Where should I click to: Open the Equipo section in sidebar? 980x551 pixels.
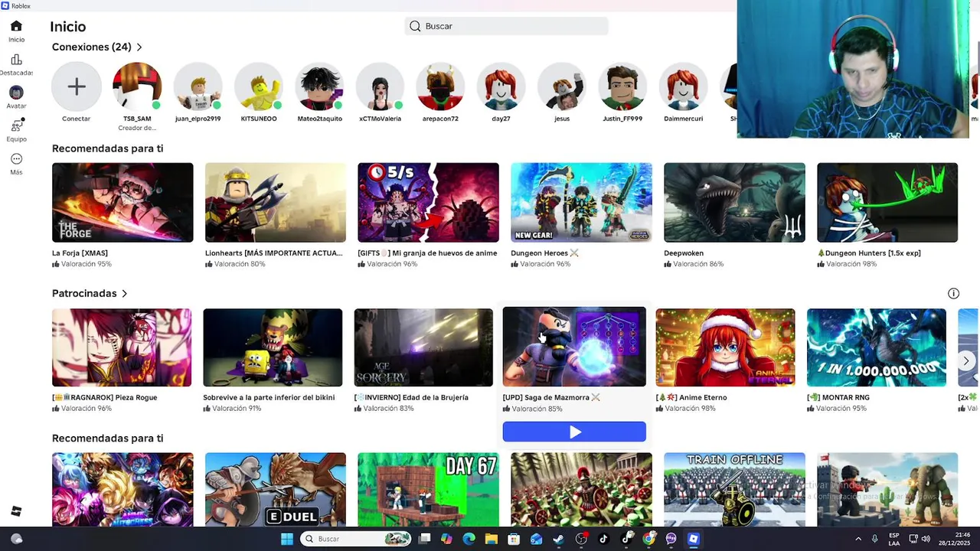click(16, 131)
